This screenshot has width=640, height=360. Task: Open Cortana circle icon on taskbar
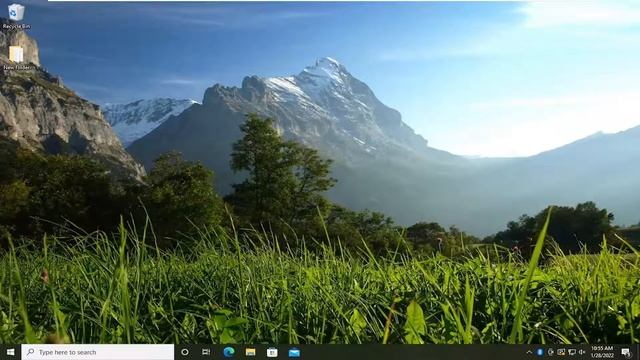[184, 352]
